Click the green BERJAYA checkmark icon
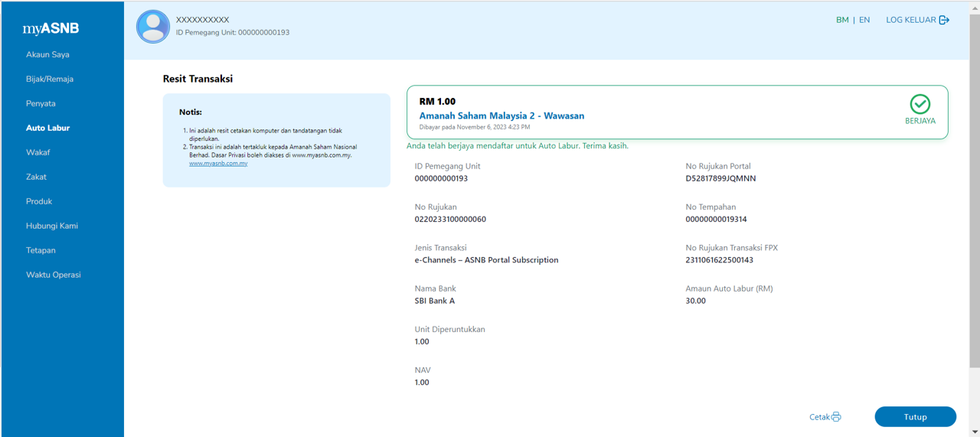Image resolution: width=980 pixels, height=437 pixels. (920, 104)
